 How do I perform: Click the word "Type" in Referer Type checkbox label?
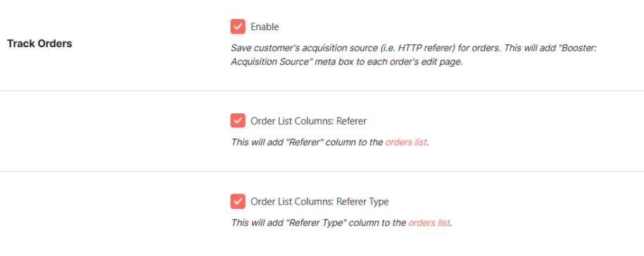click(379, 202)
